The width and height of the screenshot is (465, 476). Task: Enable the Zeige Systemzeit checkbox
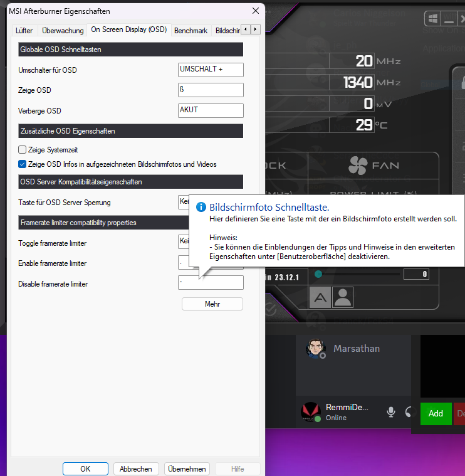(22, 150)
